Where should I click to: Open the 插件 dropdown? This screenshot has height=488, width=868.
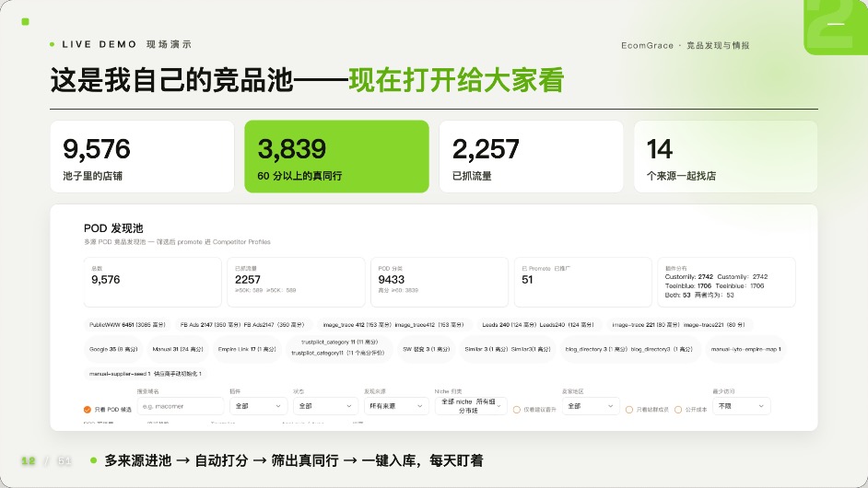(x=259, y=406)
